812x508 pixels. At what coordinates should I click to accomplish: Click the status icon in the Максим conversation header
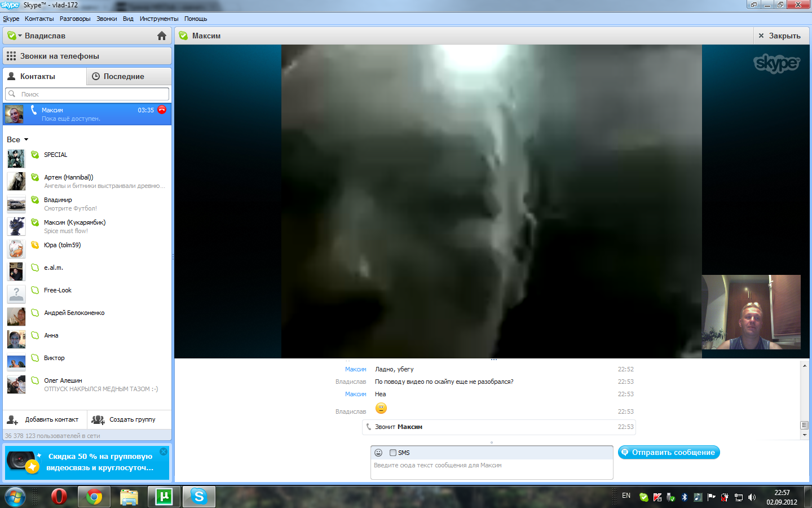click(x=183, y=36)
